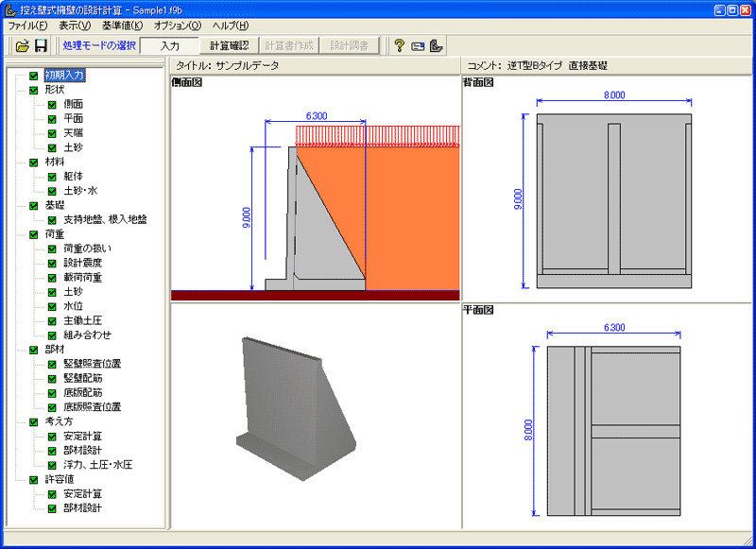
Task: Open help with the question mark icon
Action: point(399,45)
